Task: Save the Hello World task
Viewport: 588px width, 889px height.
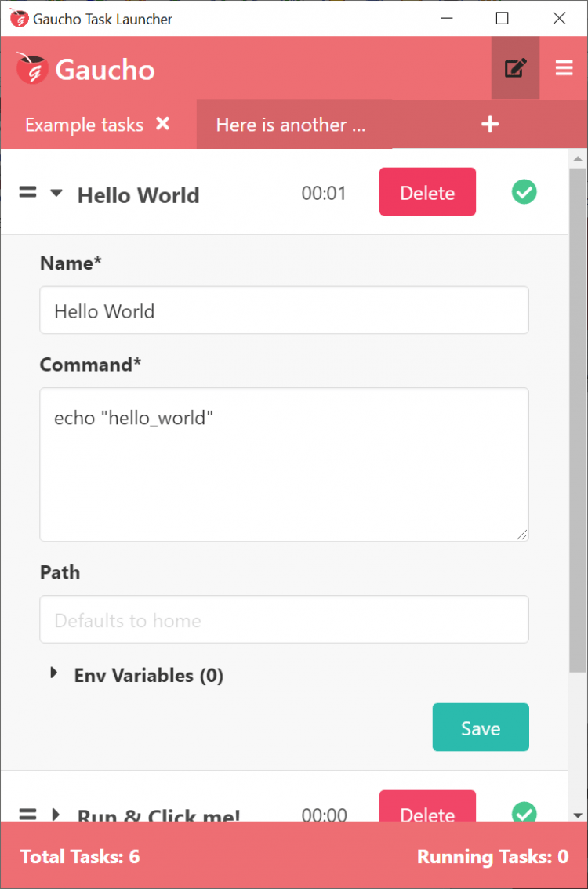Action: pos(481,728)
